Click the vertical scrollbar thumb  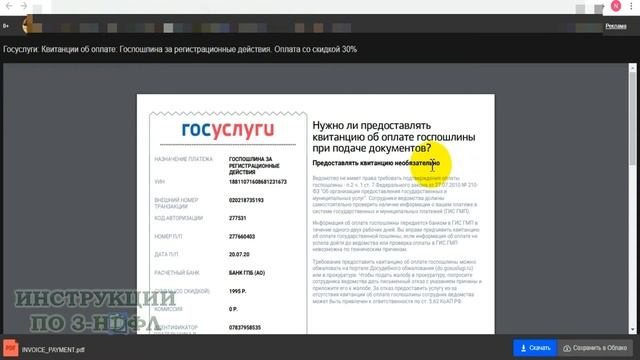633,118
